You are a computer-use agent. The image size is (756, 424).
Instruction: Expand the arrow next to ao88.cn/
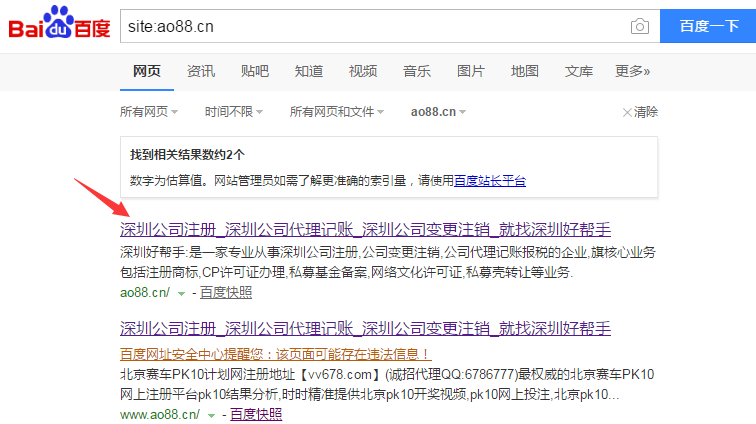tap(181, 293)
